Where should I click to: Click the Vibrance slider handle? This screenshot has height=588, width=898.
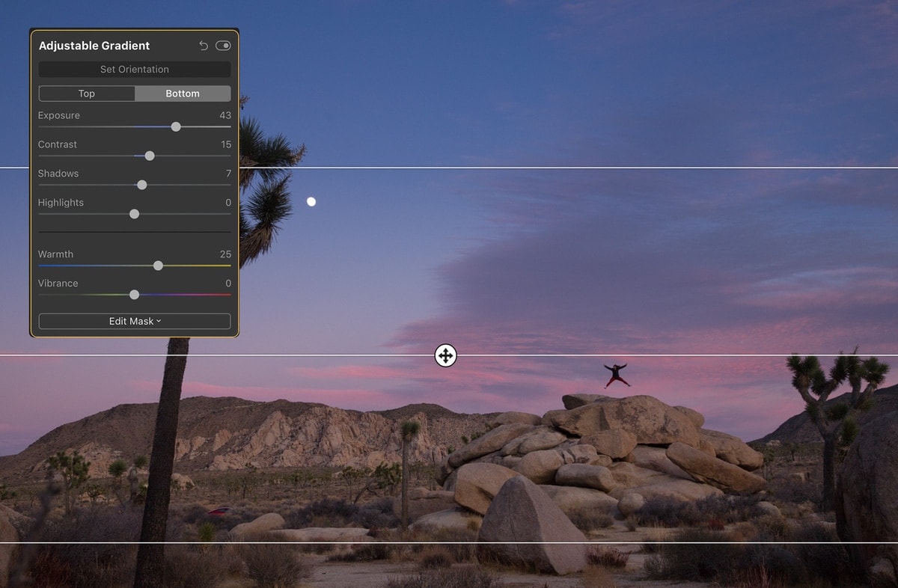[x=135, y=295]
